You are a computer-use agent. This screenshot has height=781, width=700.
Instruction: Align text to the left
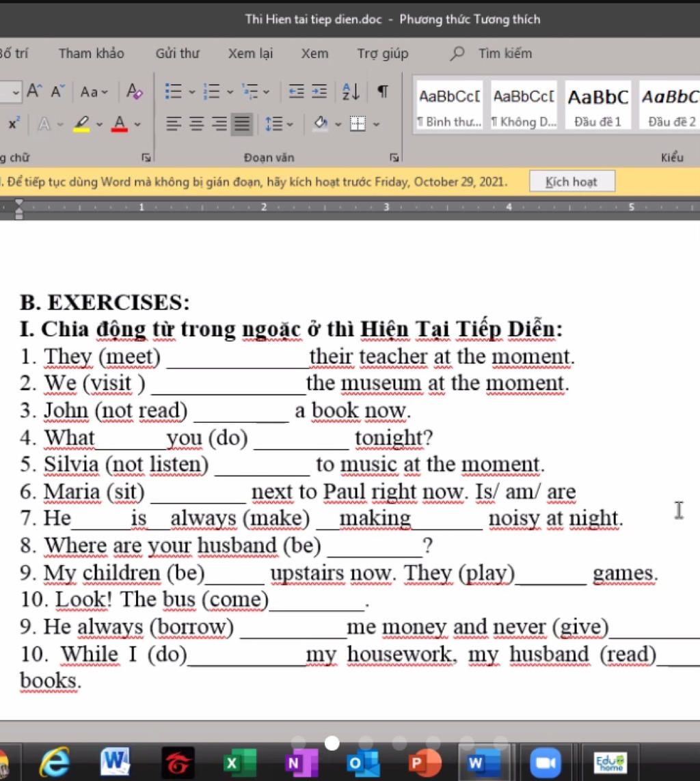click(x=174, y=124)
